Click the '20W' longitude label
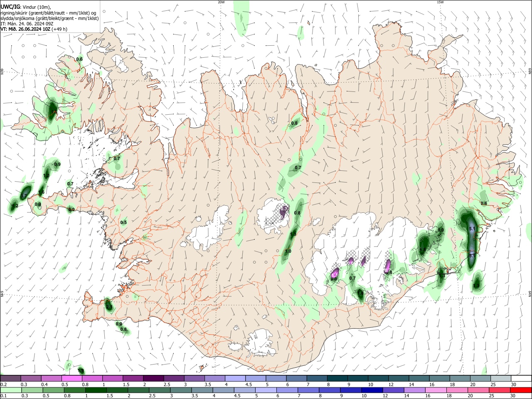 click(x=222, y=2)
